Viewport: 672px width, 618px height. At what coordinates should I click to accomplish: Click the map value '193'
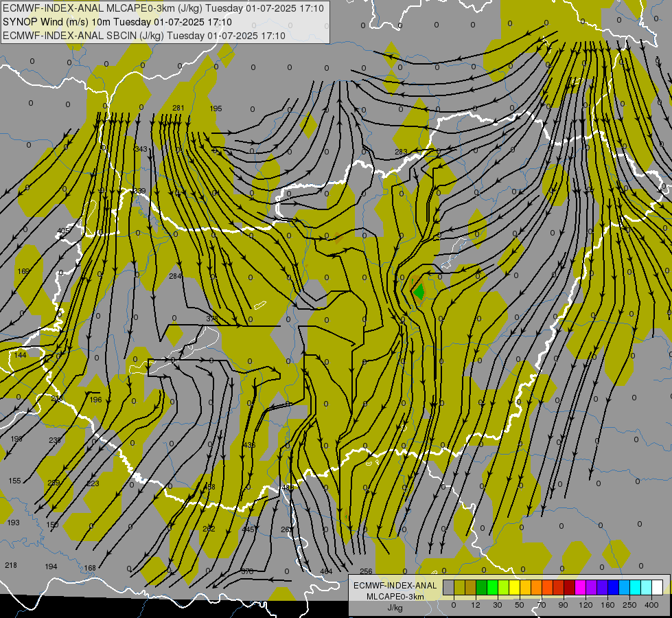[x=13, y=523]
